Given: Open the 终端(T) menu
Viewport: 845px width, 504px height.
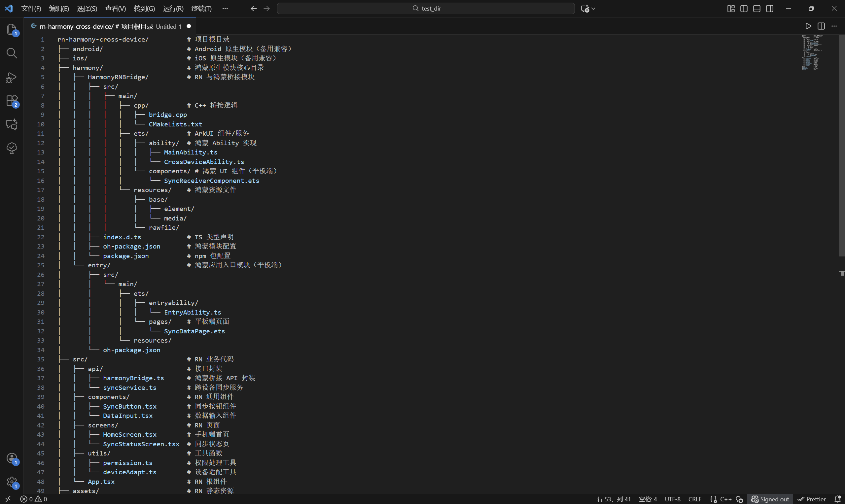Looking at the screenshot, I should pos(201,9).
